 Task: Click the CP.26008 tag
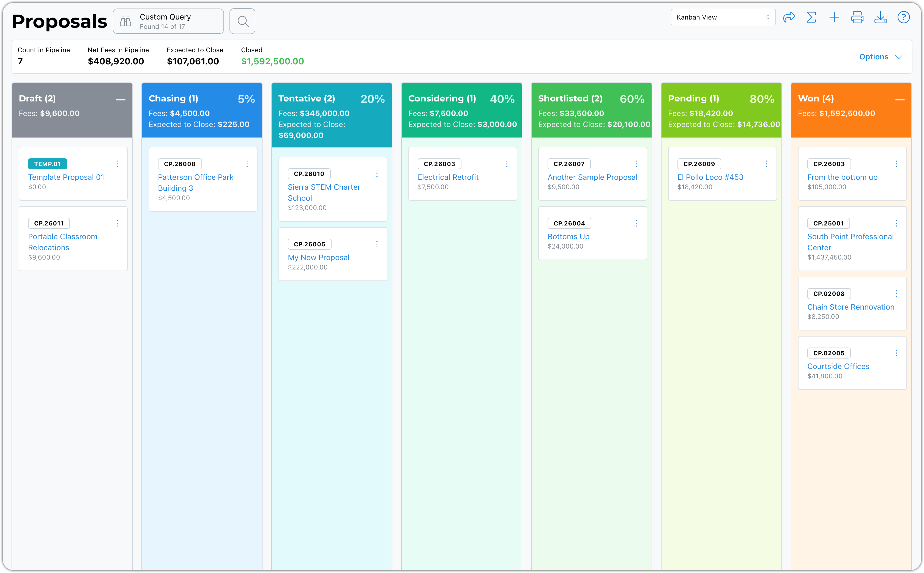tap(179, 164)
